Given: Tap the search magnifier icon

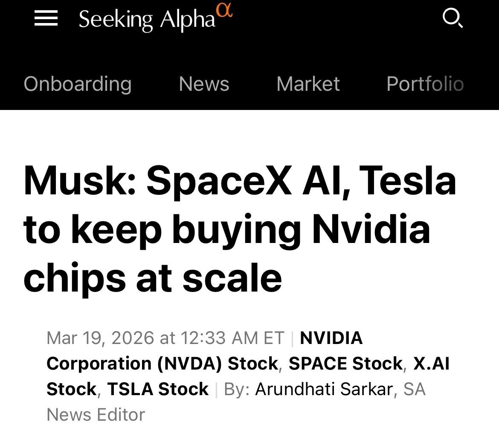Looking at the screenshot, I should point(452,18).
